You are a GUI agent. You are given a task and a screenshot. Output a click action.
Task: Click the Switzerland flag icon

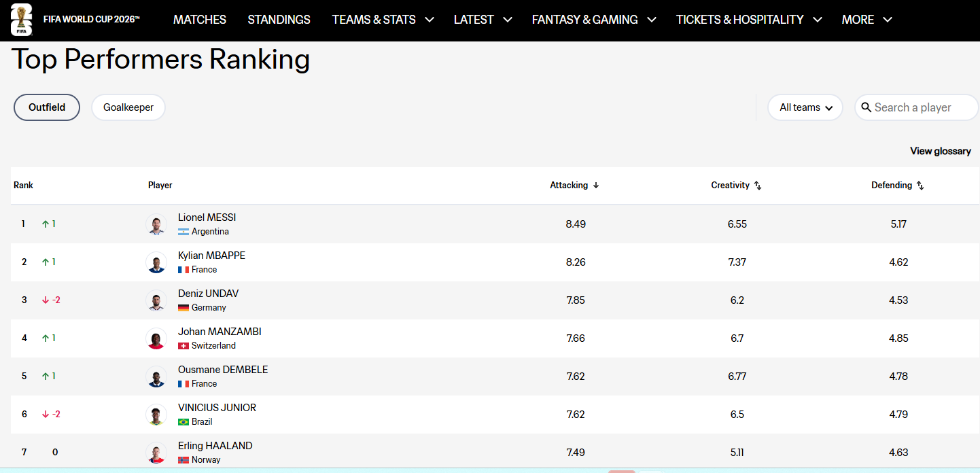[183, 346]
